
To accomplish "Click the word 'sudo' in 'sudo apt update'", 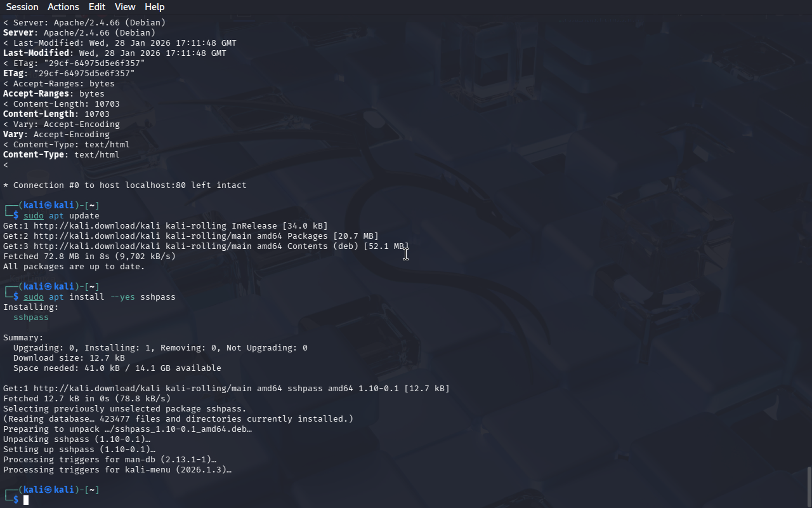I will (34, 216).
